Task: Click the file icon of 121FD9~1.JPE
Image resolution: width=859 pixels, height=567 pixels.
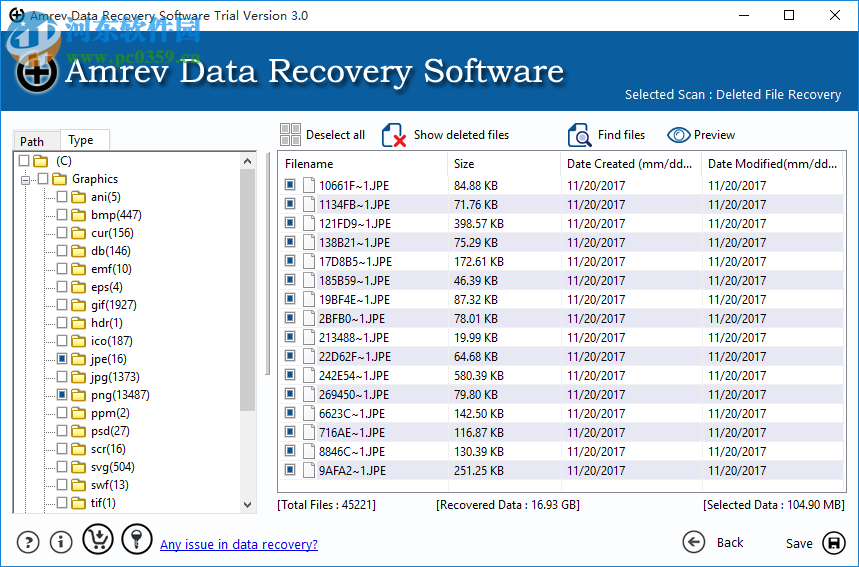Action: tap(309, 223)
